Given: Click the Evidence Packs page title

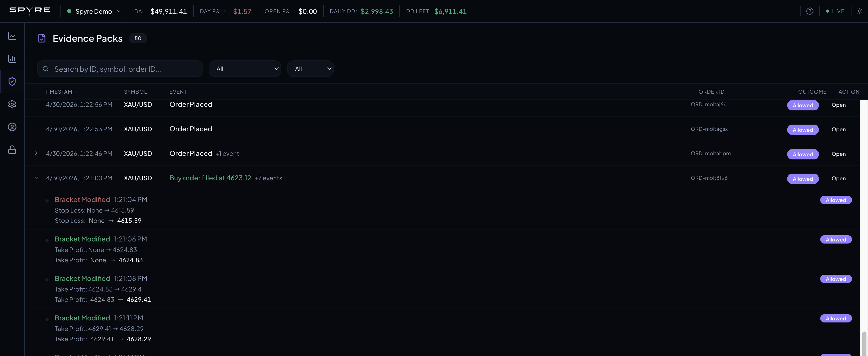Looking at the screenshot, I should tap(88, 38).
